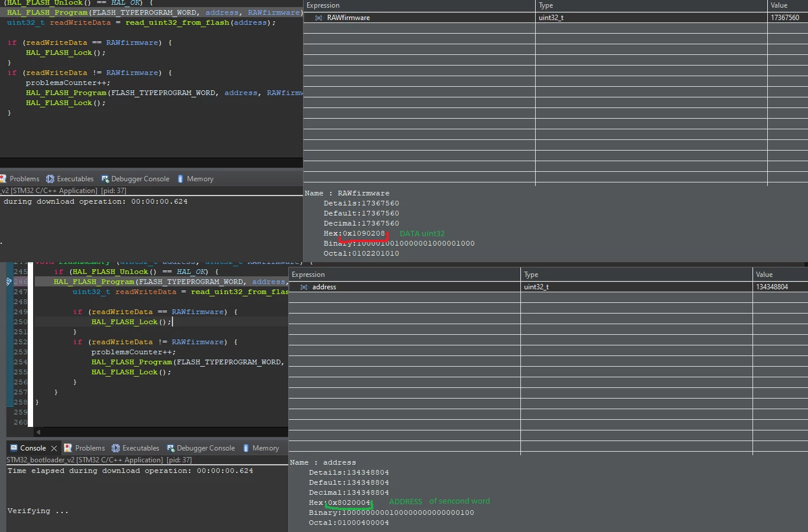Click line number 250 in the editor gutter
The height and width of the screenshot is (532, 808).
[21, 322]
